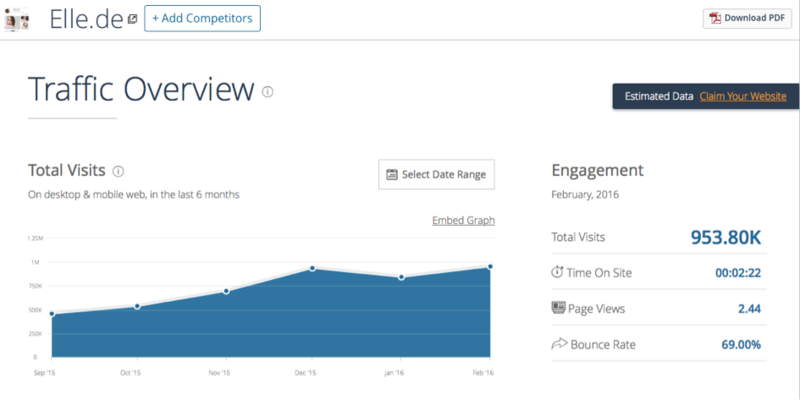Click the Traffic Overview heading
Screen dimensions: 800x400
[x=141, y=89]
